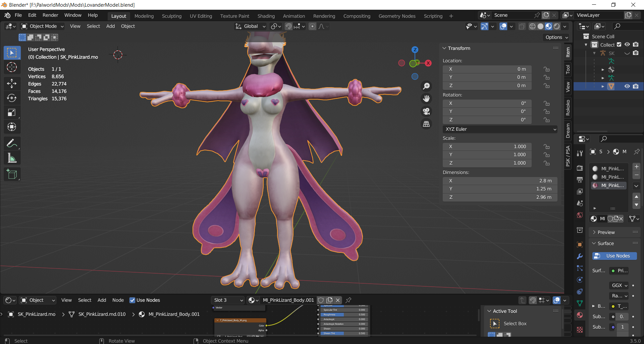The width and height of the screenshot is (644, 344).
Task: Pin the node editor material with pin icon
Action: (348, 300)
